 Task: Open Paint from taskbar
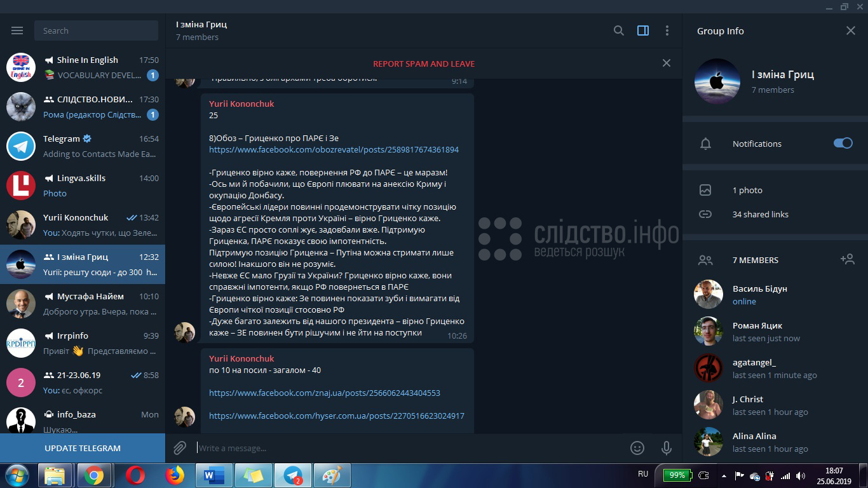[332, 475]
